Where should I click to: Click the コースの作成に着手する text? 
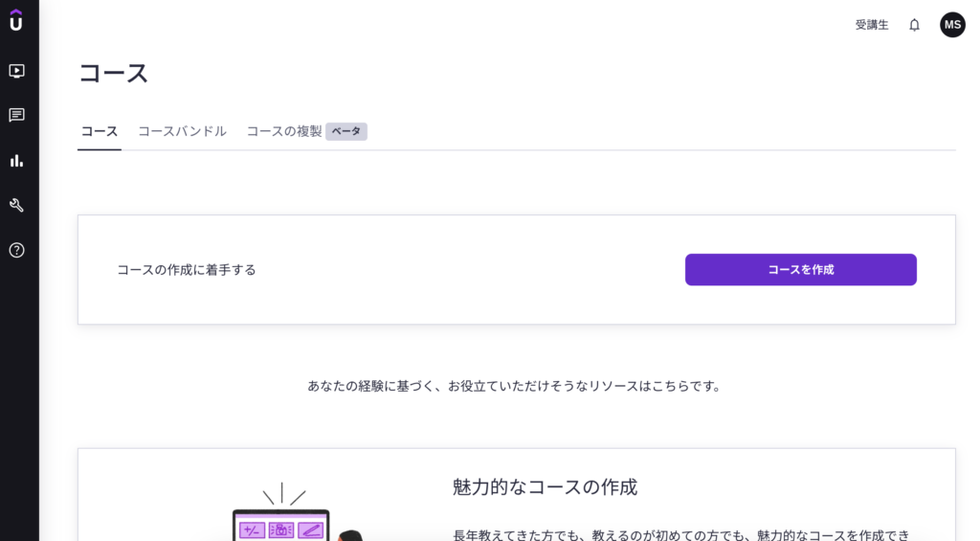[187, 270]
